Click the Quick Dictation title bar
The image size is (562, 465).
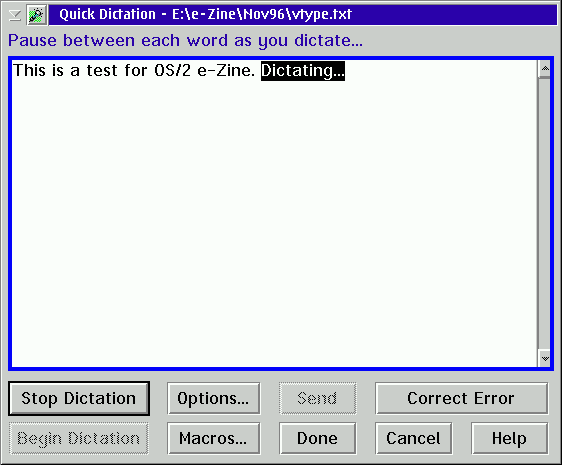tap(303, 15)
